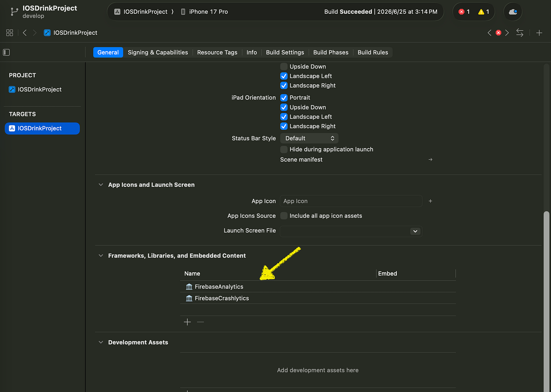Go back with the left chevron
The height and width of the screenshot is (392, 551).
click(24, 33)
